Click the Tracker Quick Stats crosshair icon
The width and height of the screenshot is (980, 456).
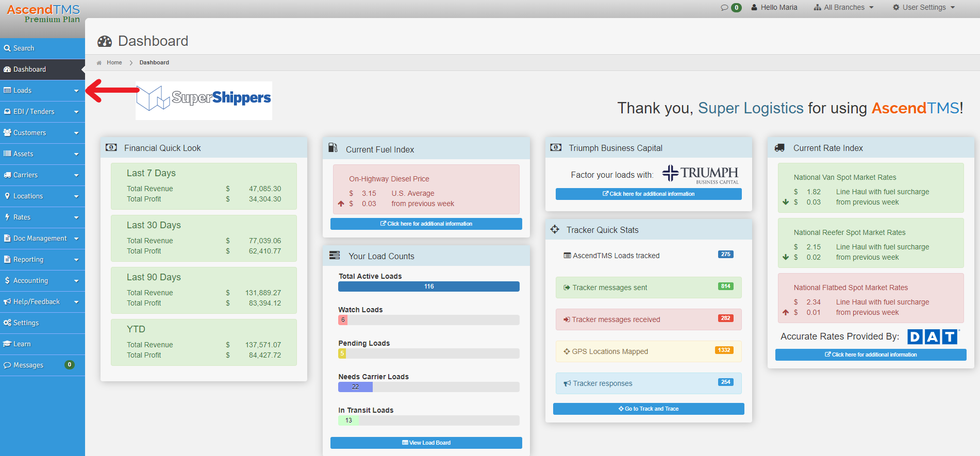pyautogui.click(x=555, y=229)
